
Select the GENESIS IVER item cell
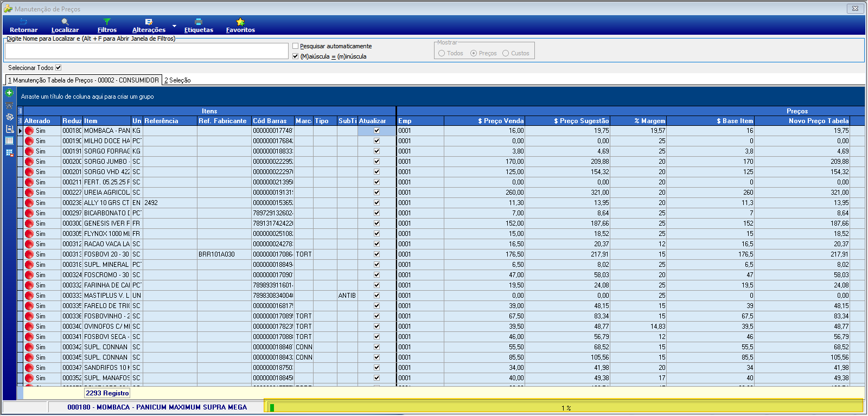click(x=107, y=223)
